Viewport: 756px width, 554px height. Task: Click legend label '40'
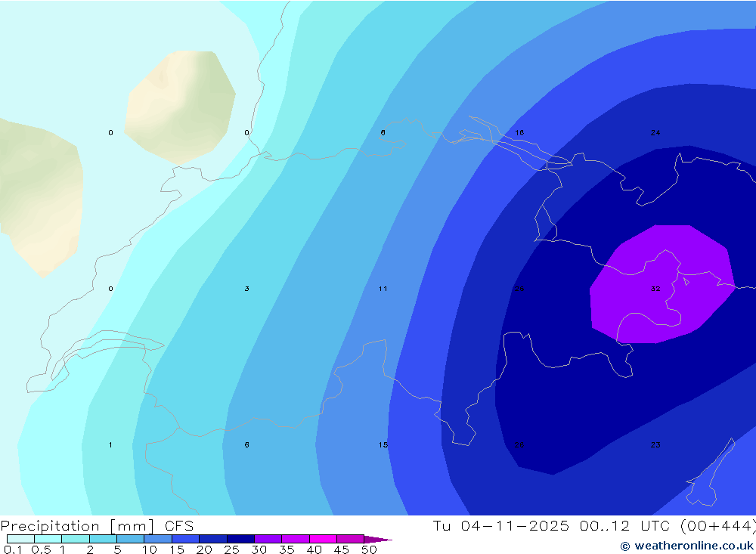(314, 549)
